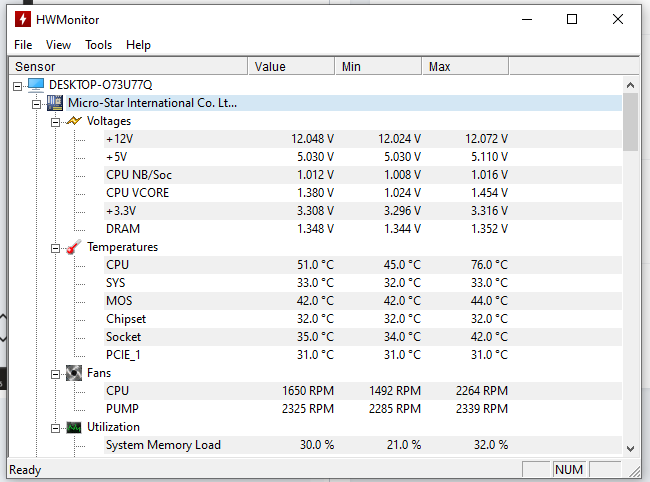650x482 pixels.
Task: Click the window resize grip corner
Action: [635, 471]
